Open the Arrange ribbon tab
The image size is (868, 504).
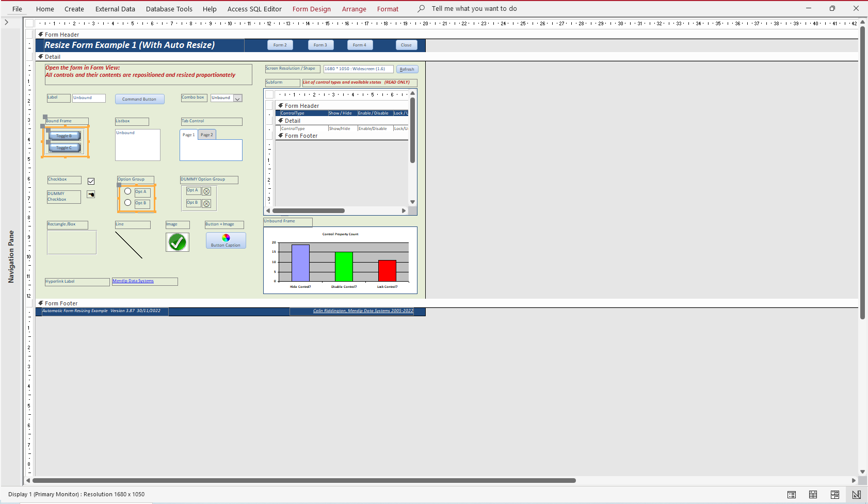(354, 9)
